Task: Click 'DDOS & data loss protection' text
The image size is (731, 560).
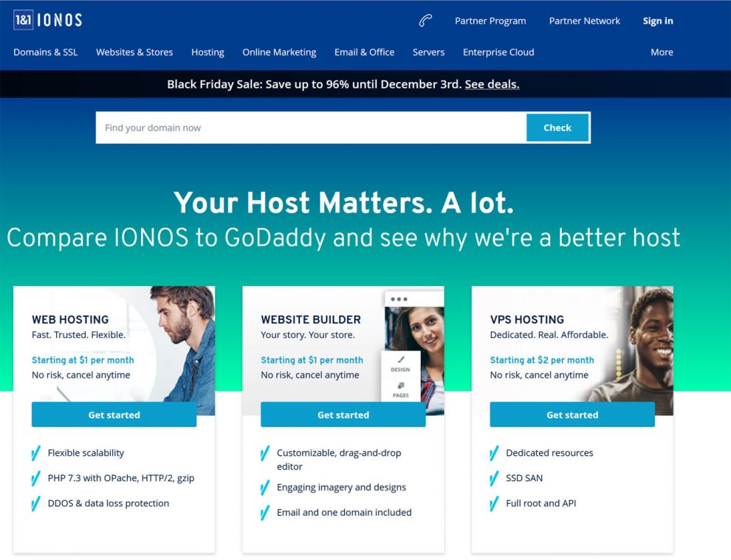Action: click(x=108, y=503)
